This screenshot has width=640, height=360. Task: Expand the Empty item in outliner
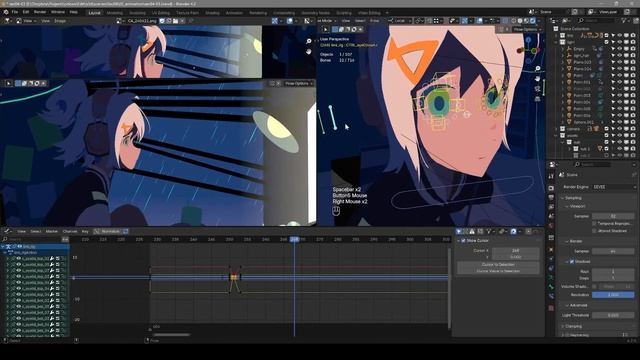563,49
